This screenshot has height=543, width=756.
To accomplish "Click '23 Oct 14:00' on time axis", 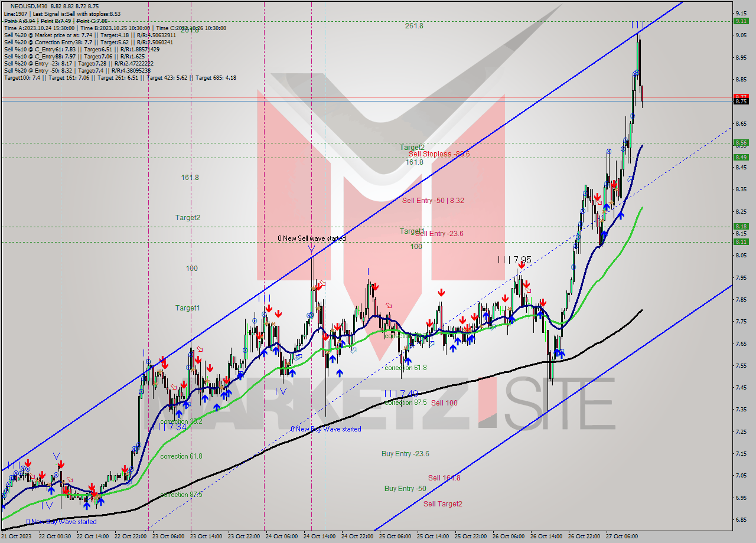I will coord(207,537).
